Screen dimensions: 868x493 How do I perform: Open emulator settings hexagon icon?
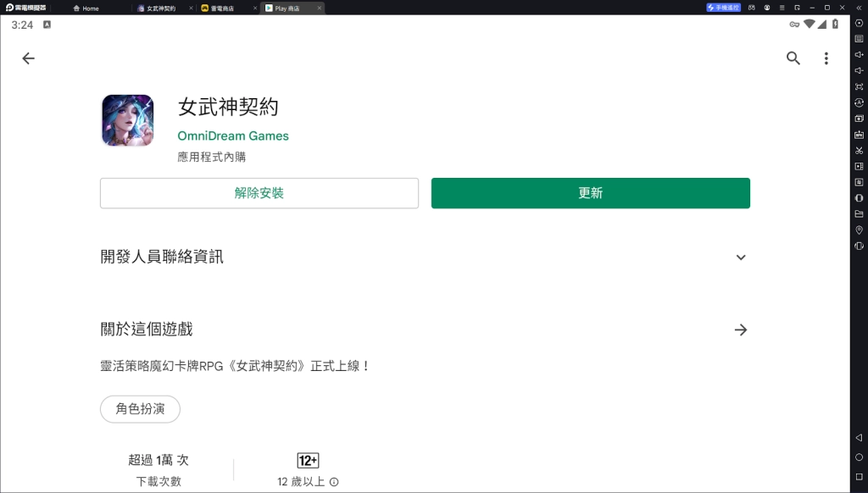tap(859, 23)
